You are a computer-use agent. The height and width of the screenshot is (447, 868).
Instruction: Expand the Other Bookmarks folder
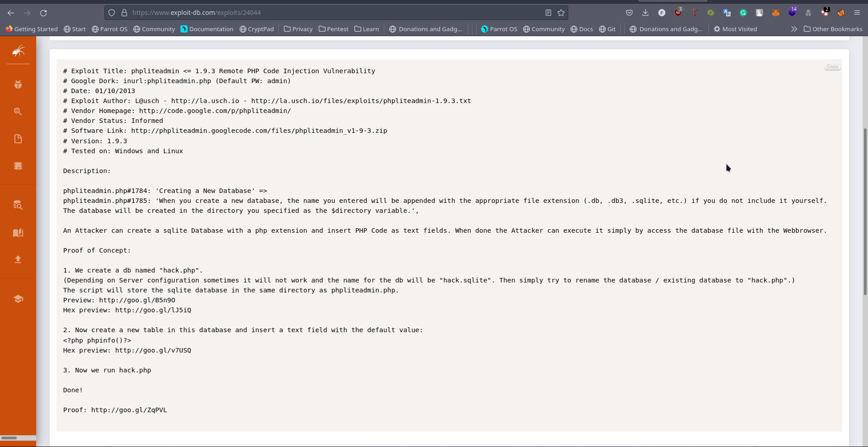coord(833,29)
